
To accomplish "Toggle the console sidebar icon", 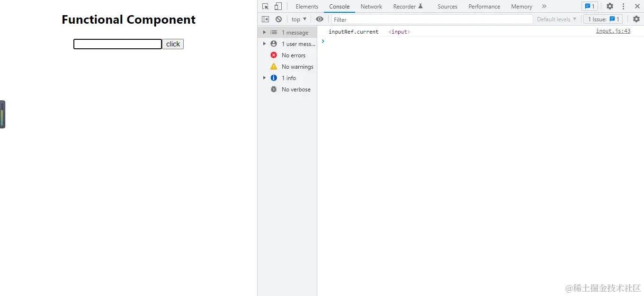I will tap(266, 19).
